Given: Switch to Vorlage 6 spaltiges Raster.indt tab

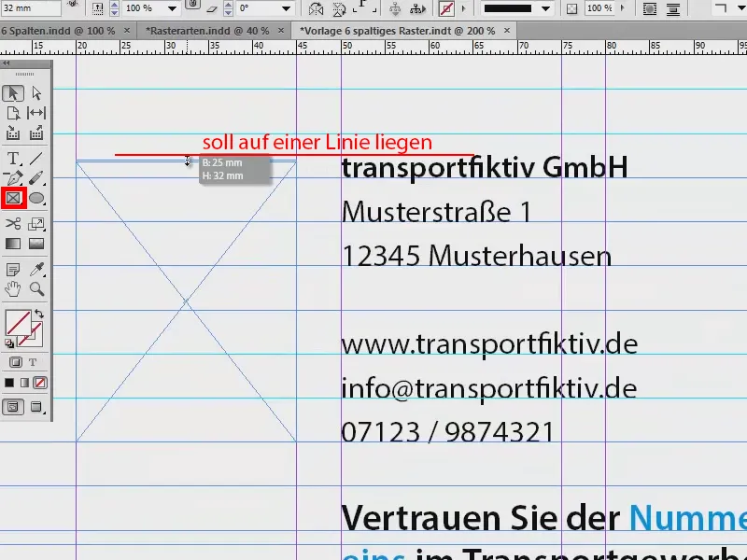Looking at the screenshot, I should (x=398, y=31).
